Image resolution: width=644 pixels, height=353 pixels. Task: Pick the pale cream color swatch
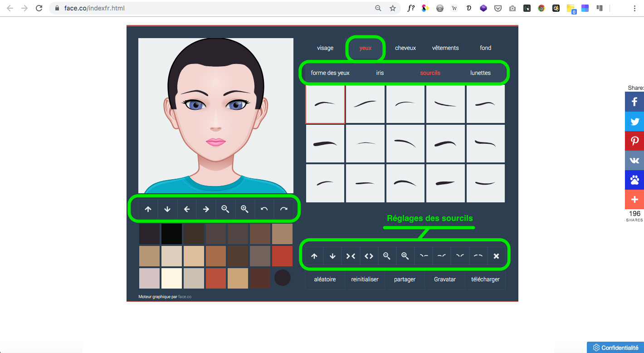[x=172, y=278]
